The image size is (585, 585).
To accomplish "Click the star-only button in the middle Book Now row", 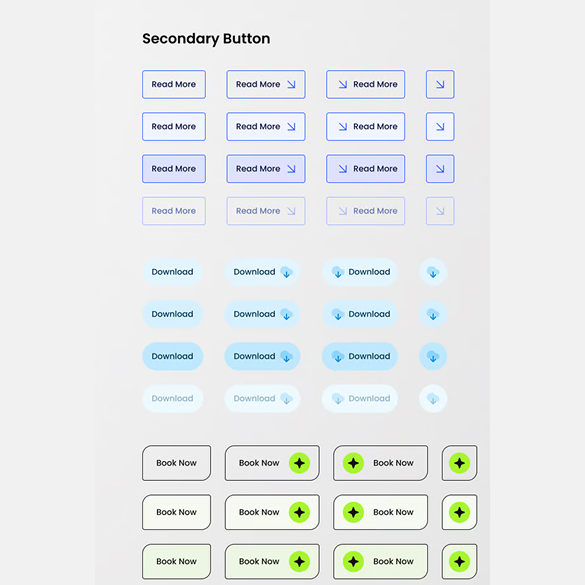I will 459,512.
